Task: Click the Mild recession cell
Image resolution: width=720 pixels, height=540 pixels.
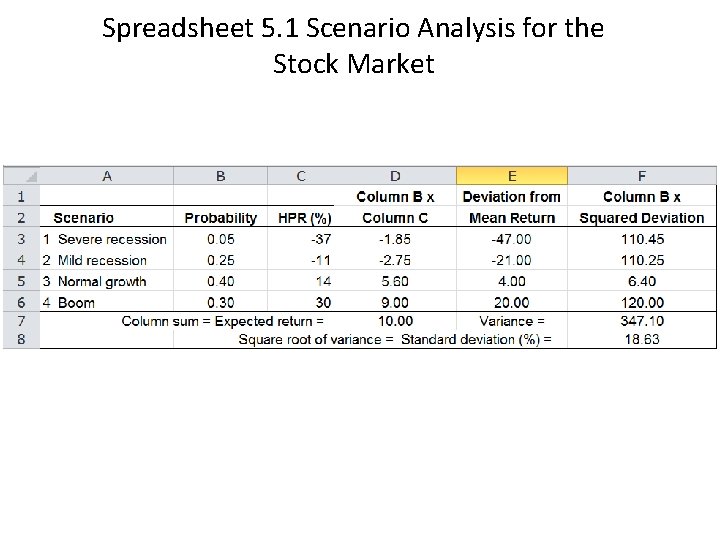Action: 102,260
